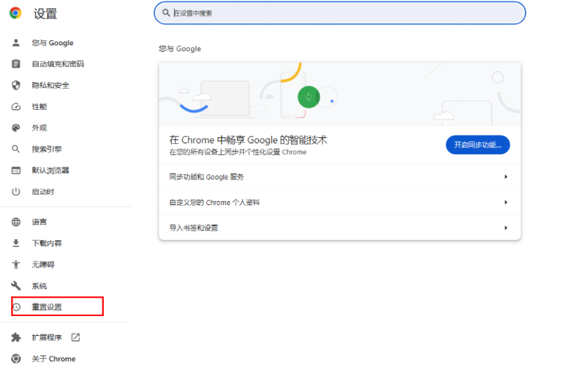Click the wrench icon for 系统
Image resolution: width=588 pixels, height=370 pixels.
pos(16,286)
